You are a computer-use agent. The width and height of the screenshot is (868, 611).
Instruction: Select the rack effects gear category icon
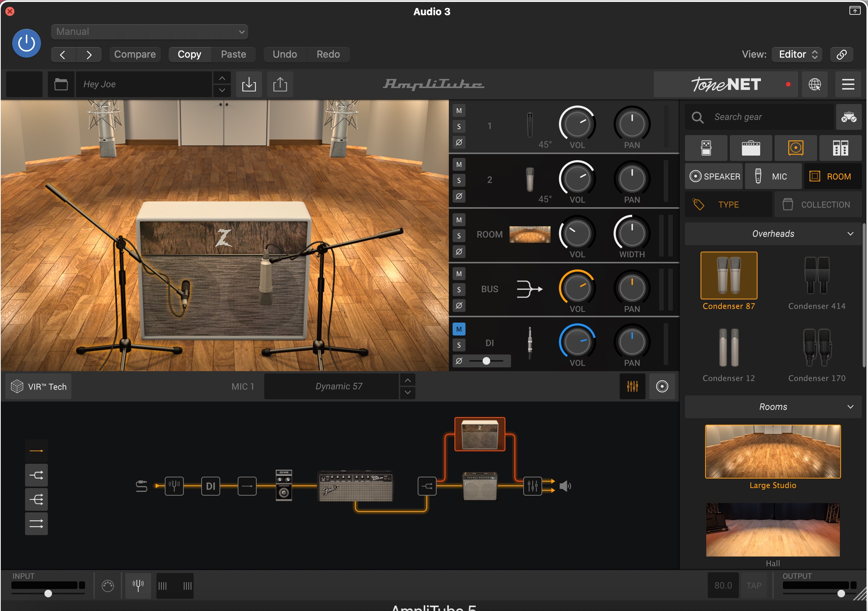pyautogui.click(x=840, y=148)
